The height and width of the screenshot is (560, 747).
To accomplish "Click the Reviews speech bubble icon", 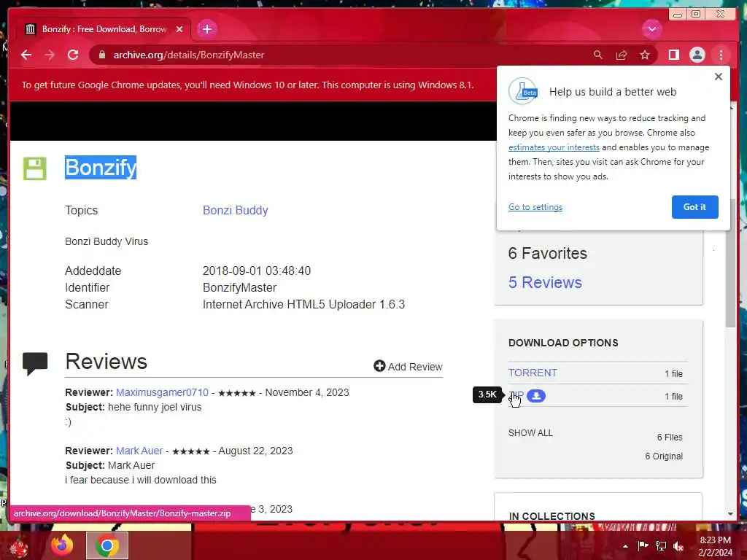I will 35,364.
